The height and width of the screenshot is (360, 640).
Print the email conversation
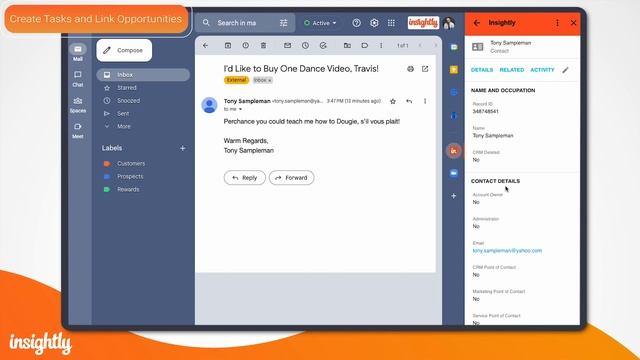point(410,69)
